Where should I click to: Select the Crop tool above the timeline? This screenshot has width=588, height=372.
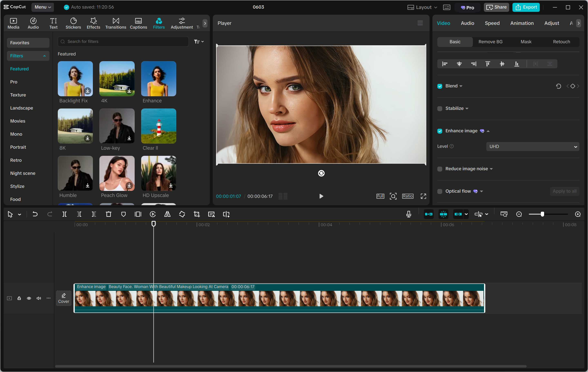197,214
